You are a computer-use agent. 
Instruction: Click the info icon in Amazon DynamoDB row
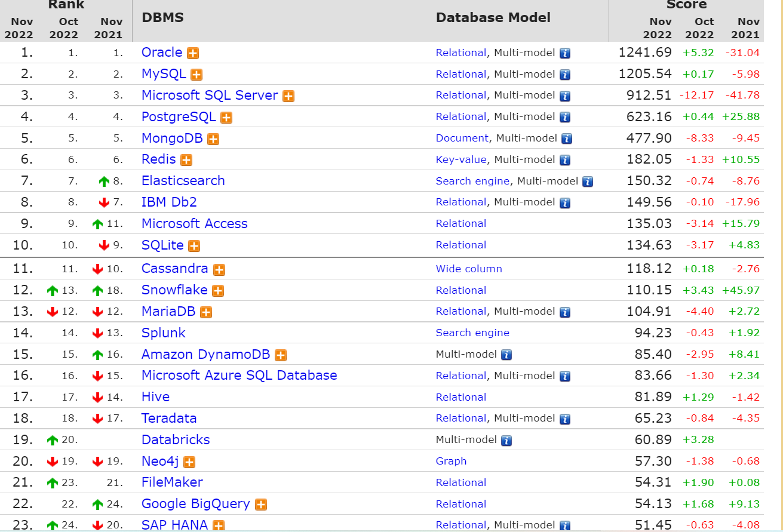[x=506, y=355]
